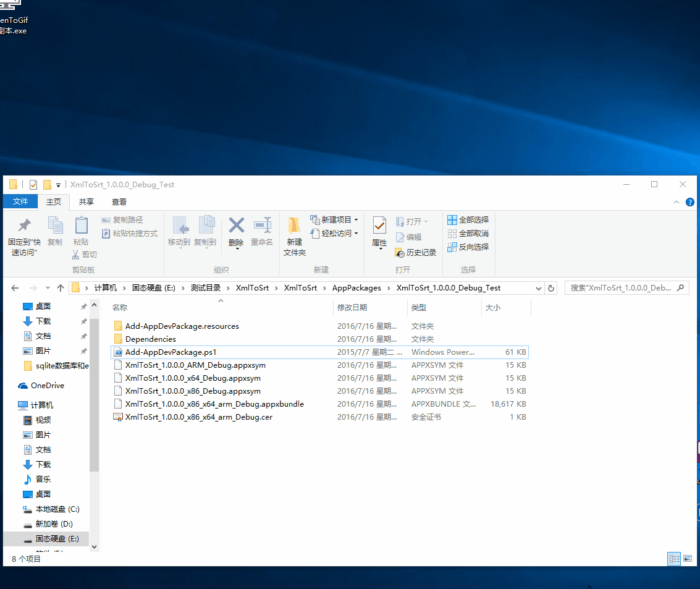700x589 pixels.
Task: Open address bar history dropdown
Action: pos(538,289)
